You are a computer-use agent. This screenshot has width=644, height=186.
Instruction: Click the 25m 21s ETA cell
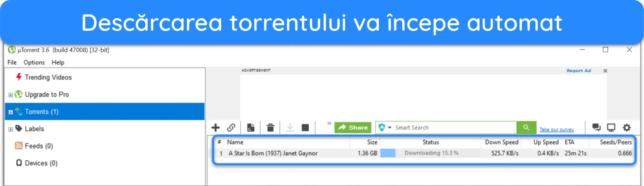(x=575, y=153)
